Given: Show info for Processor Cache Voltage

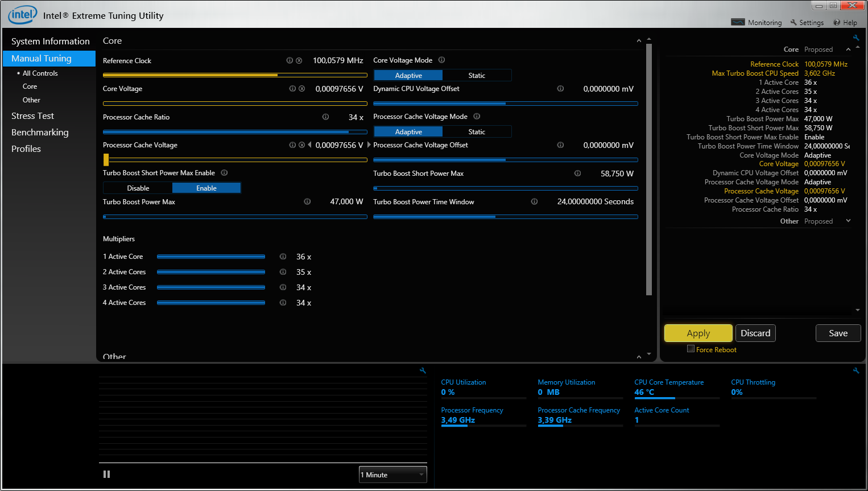Looking at the screenshot, I should click(x=292, y=145).
